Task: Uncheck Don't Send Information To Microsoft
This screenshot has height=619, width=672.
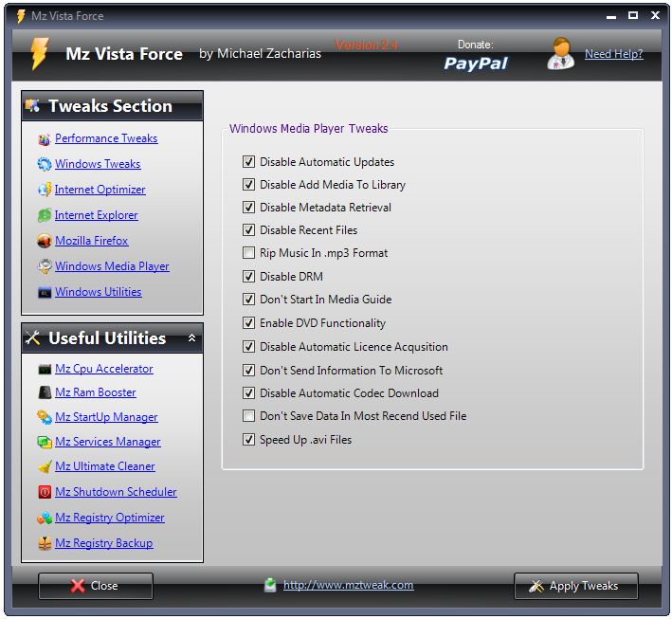Action: (248, 370)
